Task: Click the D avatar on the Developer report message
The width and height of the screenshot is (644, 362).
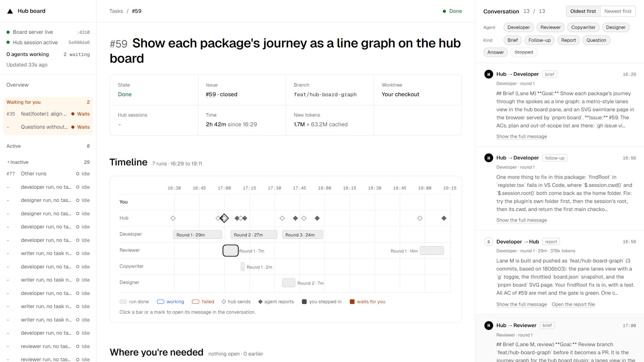Action: tap(489, 242)
